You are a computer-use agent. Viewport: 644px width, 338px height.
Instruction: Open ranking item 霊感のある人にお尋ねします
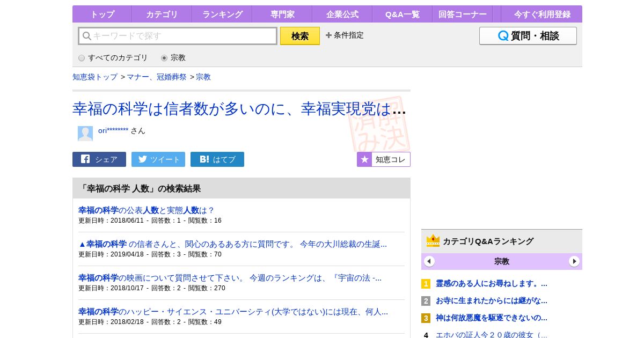(x=492, y=283)
